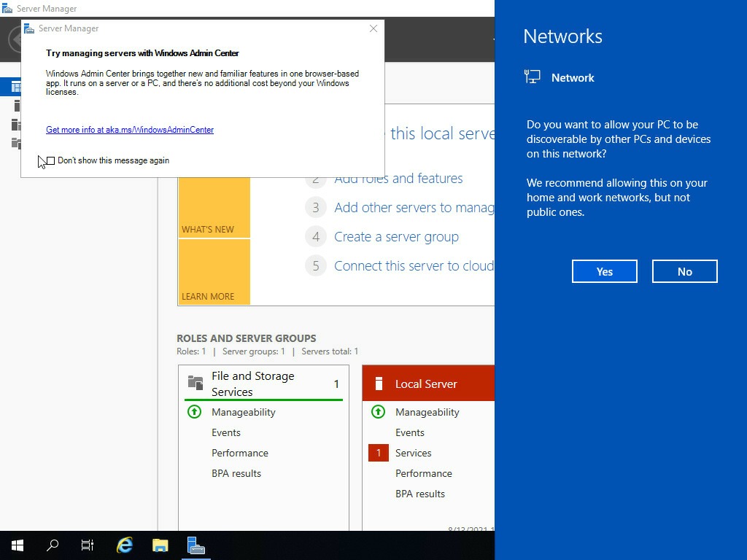Open Performance under File and Storage Services
Image resolution: width=747 pixels, height=560 pixels.
point(239,454)
